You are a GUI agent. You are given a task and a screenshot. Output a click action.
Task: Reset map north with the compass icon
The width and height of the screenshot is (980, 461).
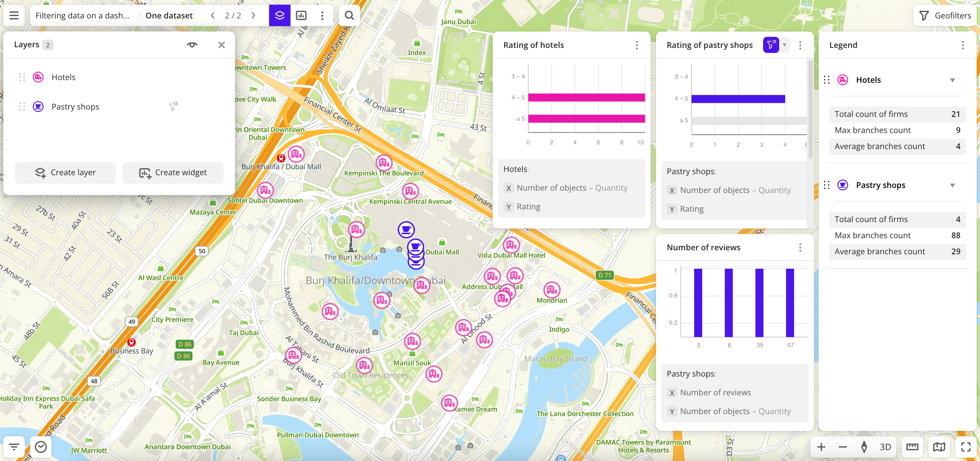[x=864, y=447]
